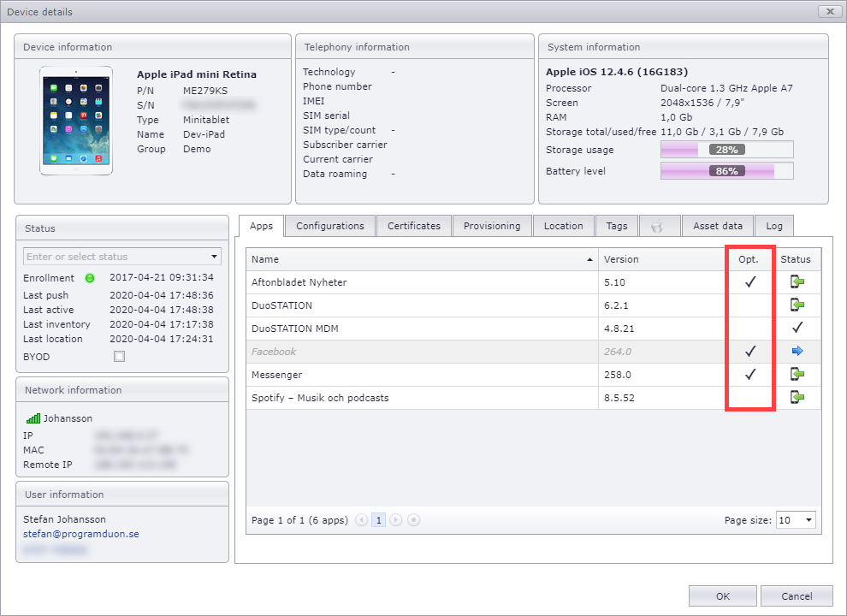Click the optional checkmark for Messenger
Image resolution: width=847 pixels, height=616 pixels.
pos(749,374)
